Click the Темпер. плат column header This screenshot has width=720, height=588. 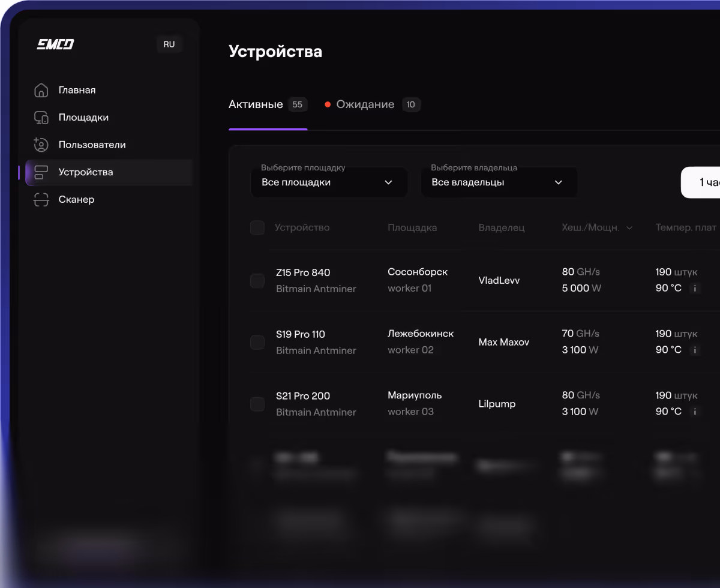click(x=686, y=227)
